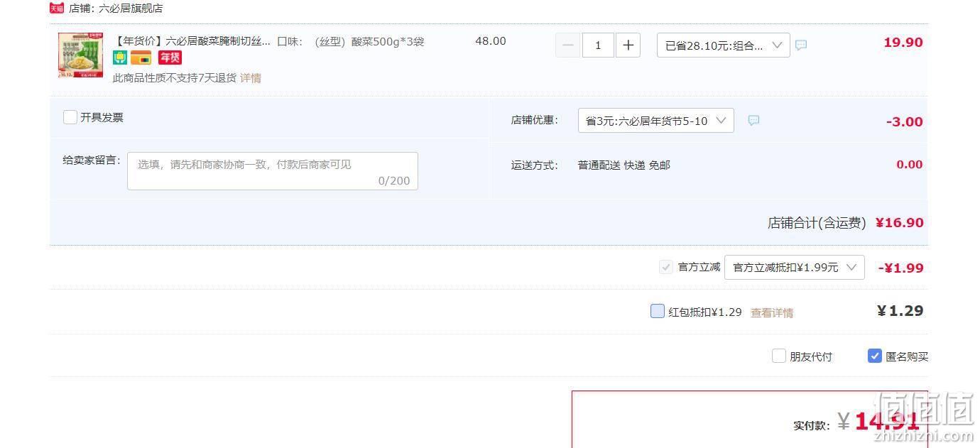Screen dimensions: 980x448
Task: Open 详情 link for the 7-day return notice
Action: [251, 78]
